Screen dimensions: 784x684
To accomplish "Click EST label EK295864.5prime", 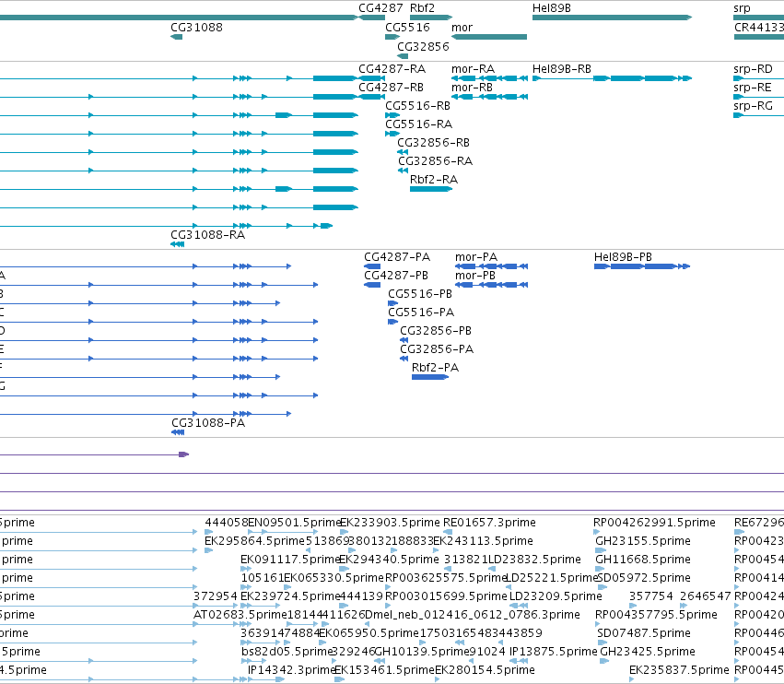I will [254, 541].
